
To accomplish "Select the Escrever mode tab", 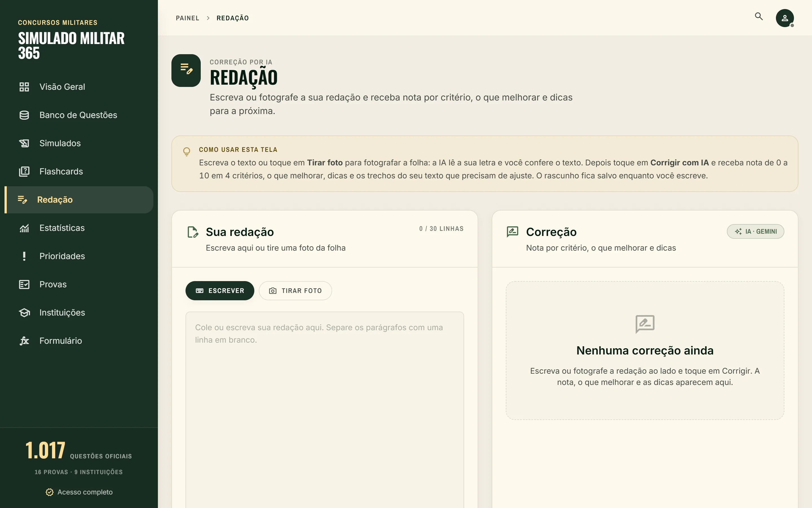I will (x=220, y=291).
